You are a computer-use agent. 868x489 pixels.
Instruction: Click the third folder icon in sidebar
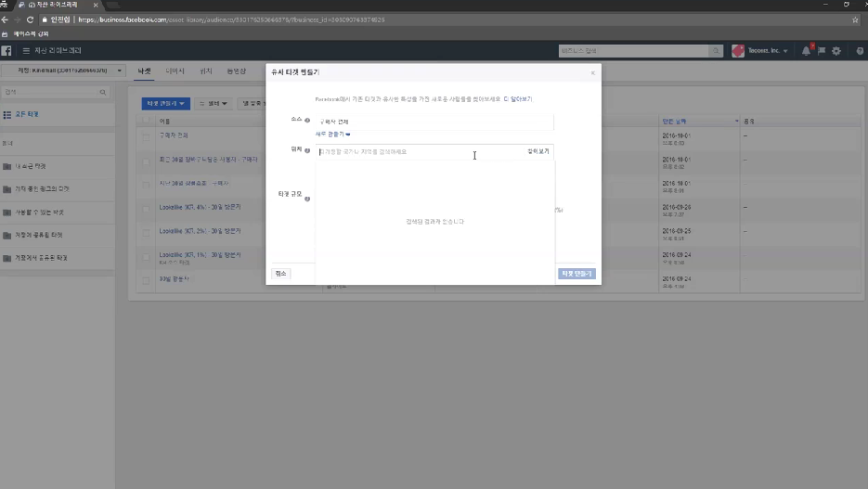[x=7, y=212]
